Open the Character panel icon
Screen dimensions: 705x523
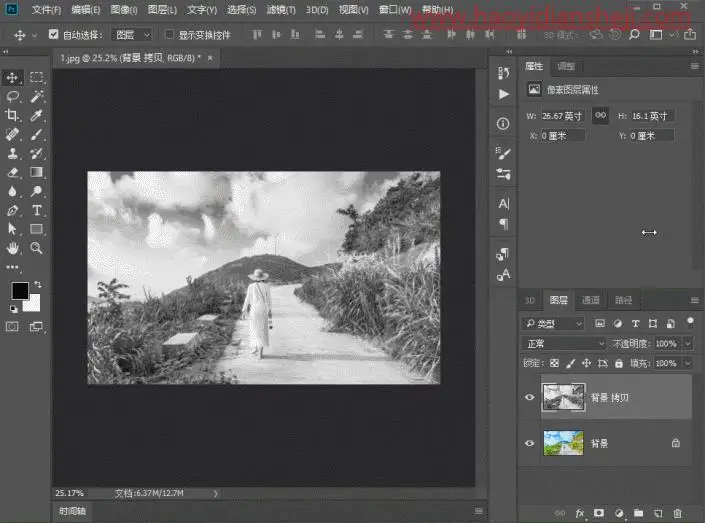pyautogui.click(x=504, y=204)
